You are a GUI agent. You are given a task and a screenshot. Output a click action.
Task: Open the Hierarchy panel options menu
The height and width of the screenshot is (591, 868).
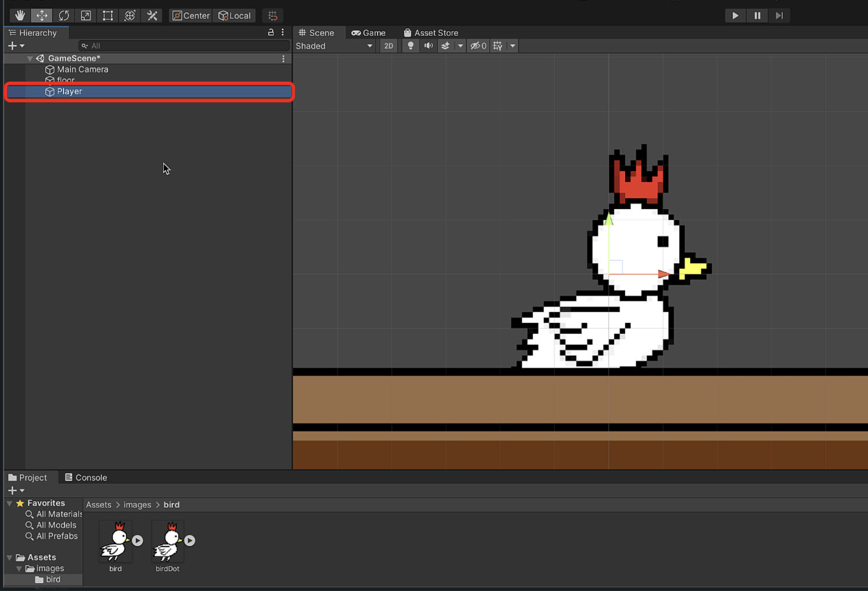coord(282,32)
